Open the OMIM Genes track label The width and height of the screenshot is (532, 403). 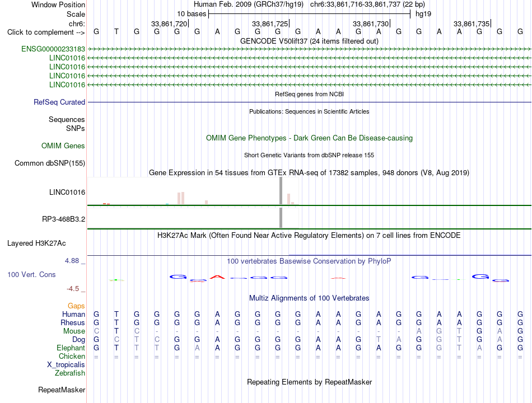(63, 146)
